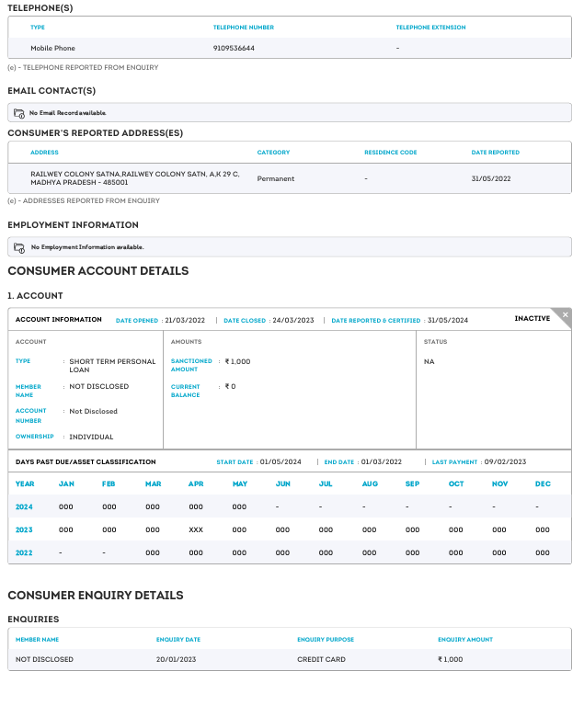Select the 2022 year row label
The height and width of the screenshot is (728, 584).
(25, 552)
